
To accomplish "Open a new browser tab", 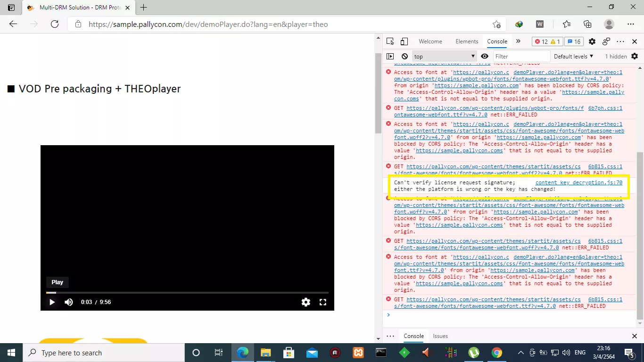I will (144, 7).
